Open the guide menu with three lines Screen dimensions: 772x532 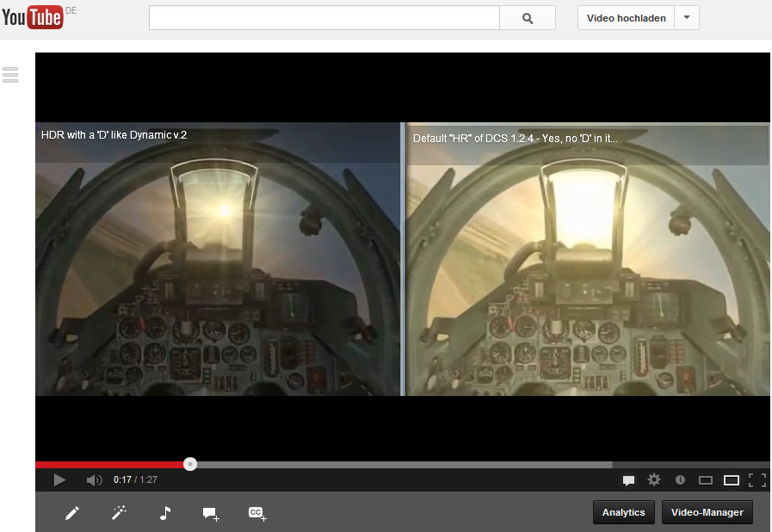click(10, 75)
